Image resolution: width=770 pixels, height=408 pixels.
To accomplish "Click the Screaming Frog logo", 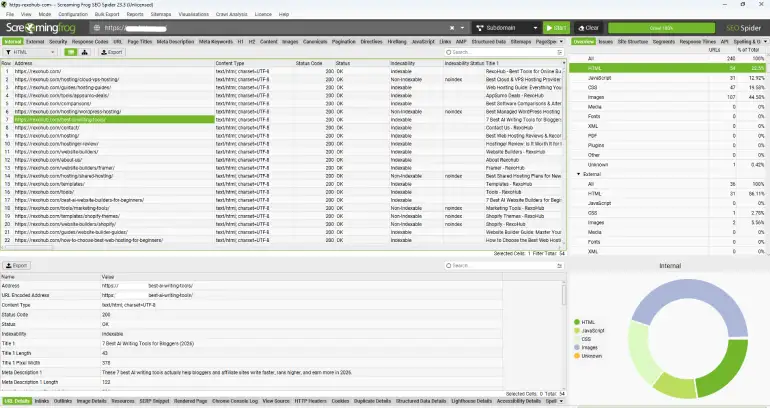I will point(41,28).
